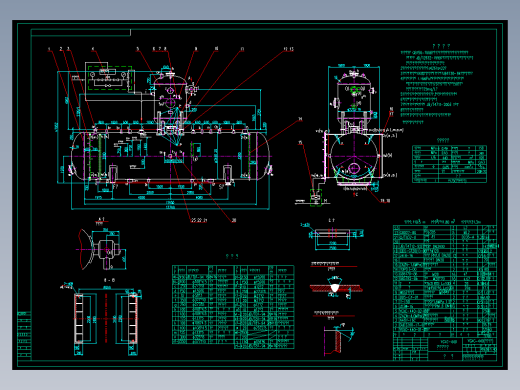Click the nozzle detail view labeled A

[x=103, y=248]
